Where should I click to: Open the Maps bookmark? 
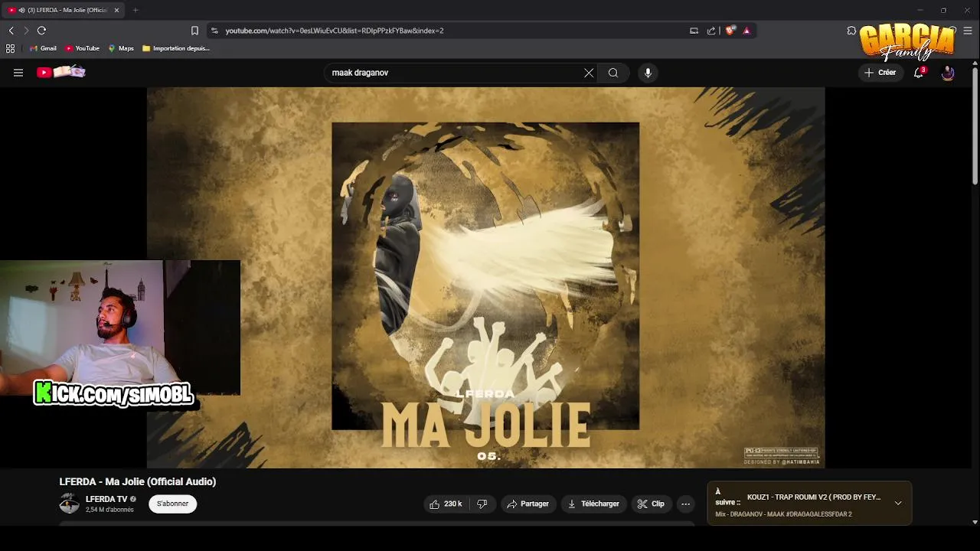[121, 48]
